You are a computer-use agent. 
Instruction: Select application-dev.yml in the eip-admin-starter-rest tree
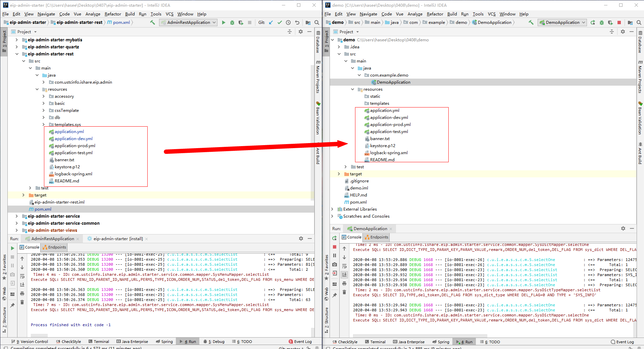[73, 139]
